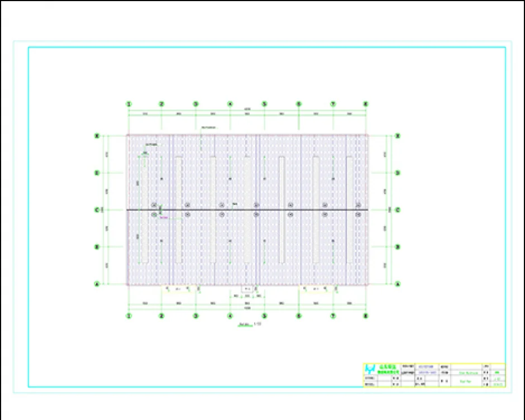The width and height of the screenshot is (525, 420).
Task: Select axis bubble D right of the plan
Action: pos(398,173)
